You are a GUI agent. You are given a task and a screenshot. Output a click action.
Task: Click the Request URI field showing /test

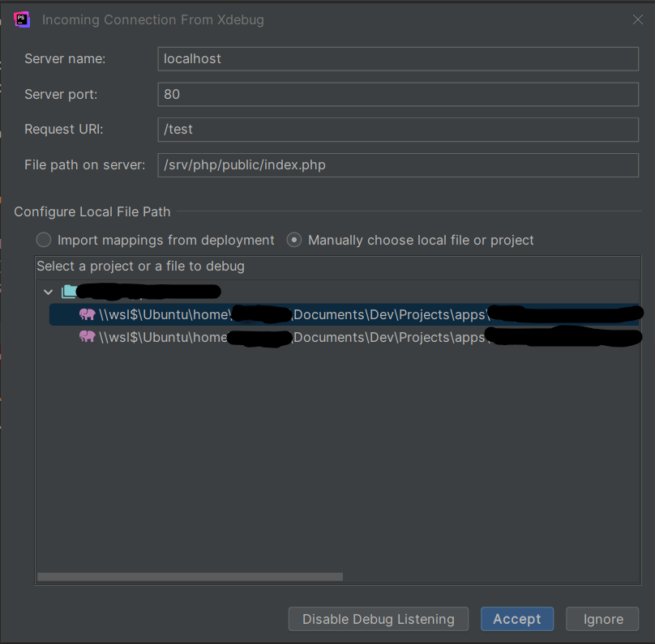tap(398, 130)
